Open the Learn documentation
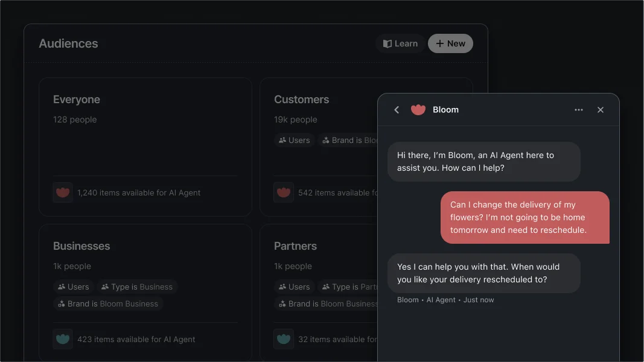644x362 pixels. point(400,43)
